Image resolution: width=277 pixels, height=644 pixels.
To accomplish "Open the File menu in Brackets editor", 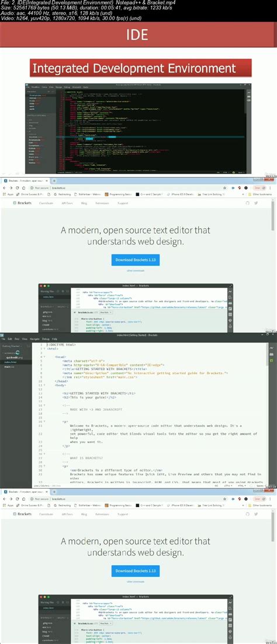I will (x=3, y=339).
